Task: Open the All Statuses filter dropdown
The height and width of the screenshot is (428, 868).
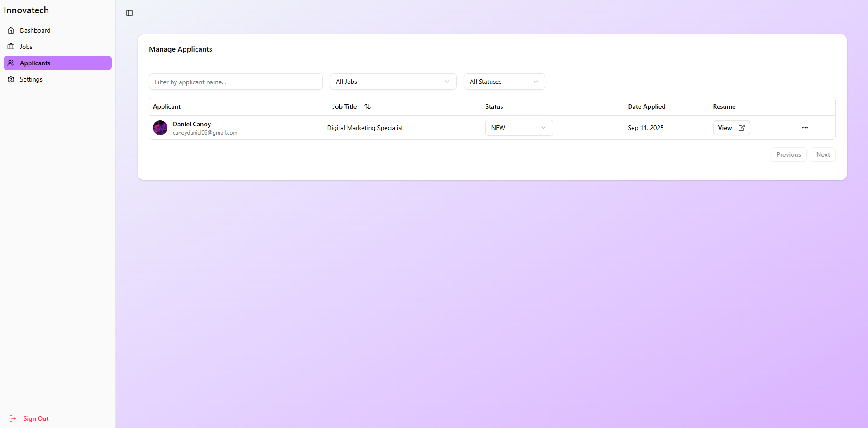Action: pos(504,82)
